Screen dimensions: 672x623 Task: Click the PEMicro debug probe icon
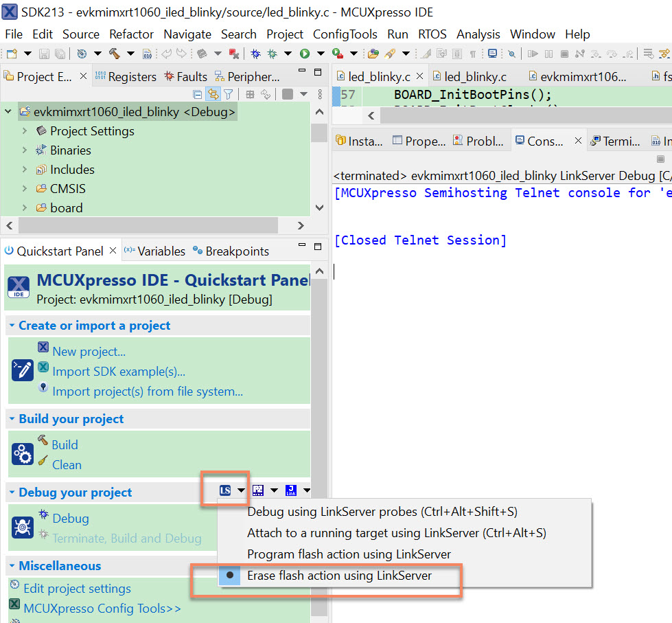(258, 490)
